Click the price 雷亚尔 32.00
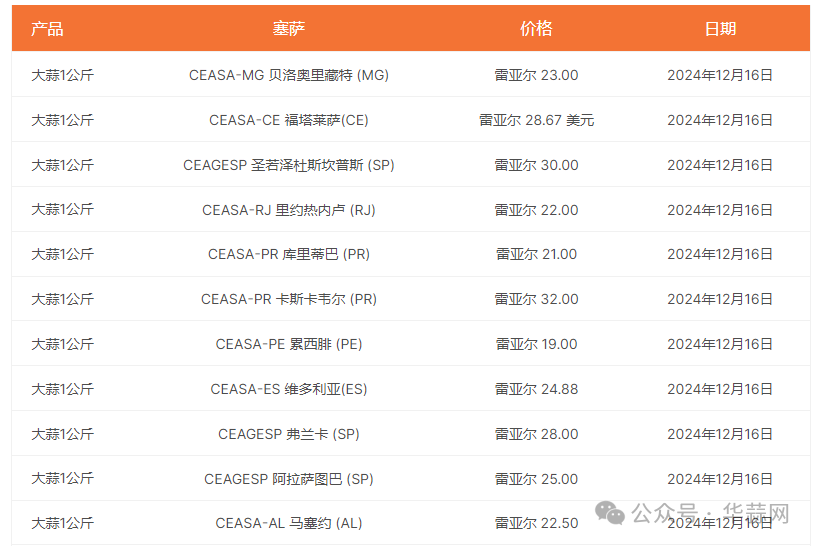The image size is (816, 546). coord(536,299)
